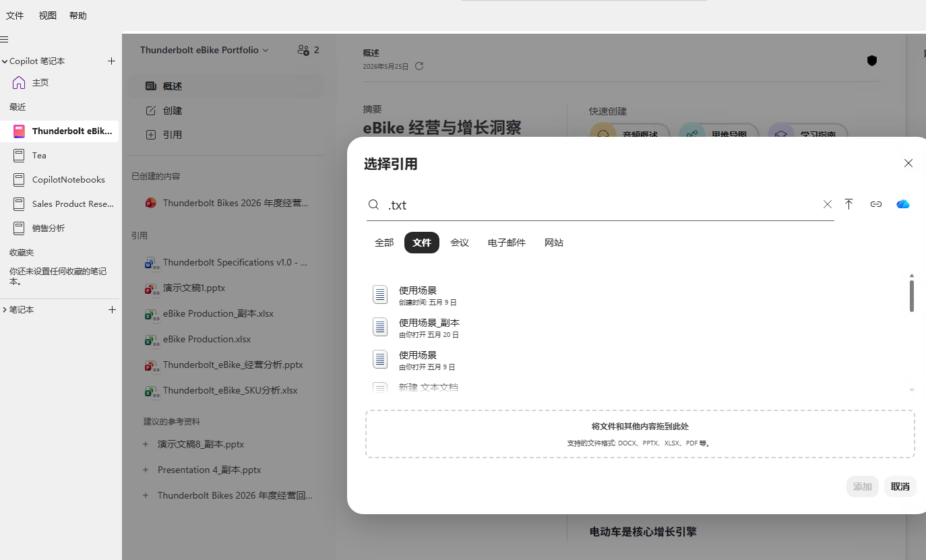
Task: Clear the search text with X icon
Action: tap(828, 204)
